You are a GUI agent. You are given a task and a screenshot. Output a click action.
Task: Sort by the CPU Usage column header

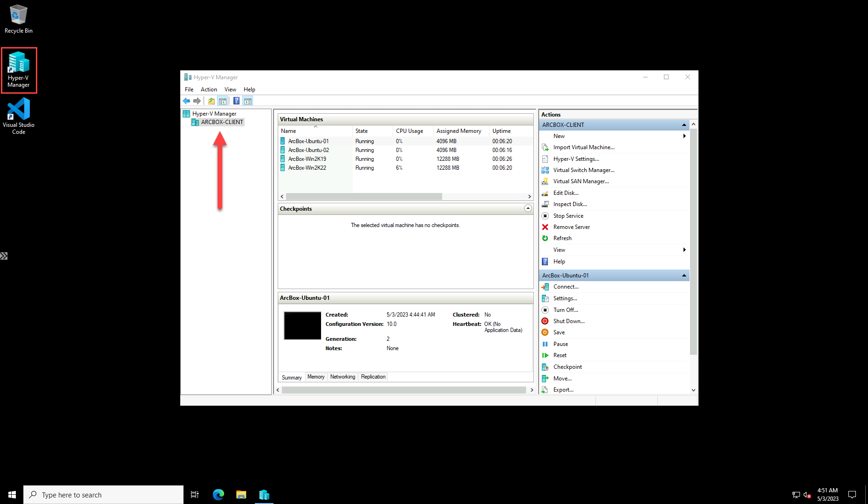coord(413,131)
